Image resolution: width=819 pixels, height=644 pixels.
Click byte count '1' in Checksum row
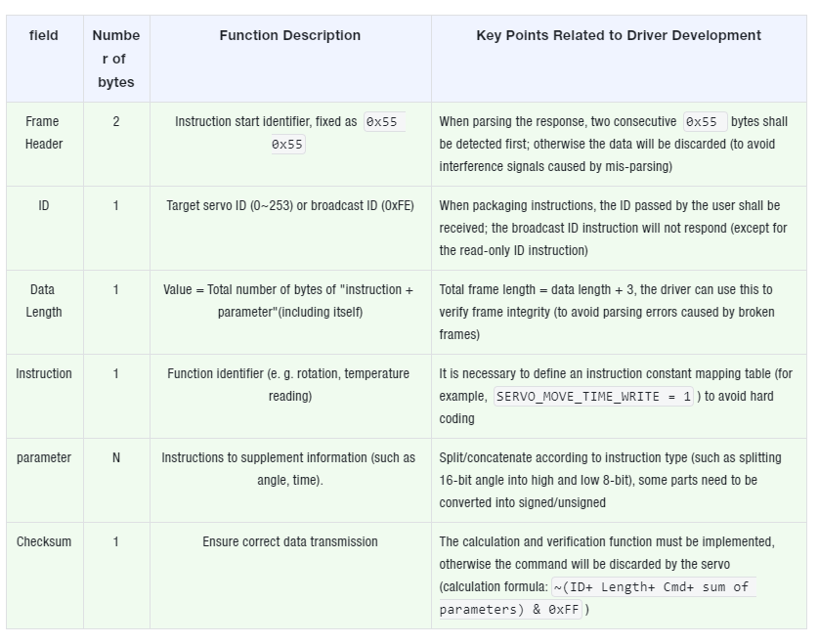coord(116,542)
